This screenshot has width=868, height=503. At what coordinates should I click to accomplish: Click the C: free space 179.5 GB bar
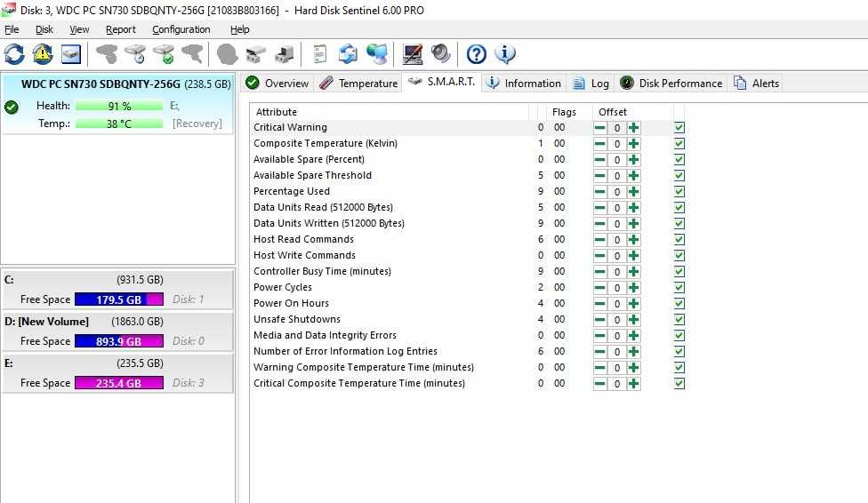119,299
